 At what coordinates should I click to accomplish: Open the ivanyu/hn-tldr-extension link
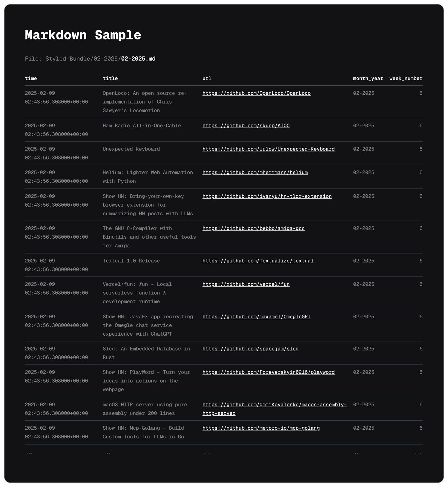tap(267, 196)
